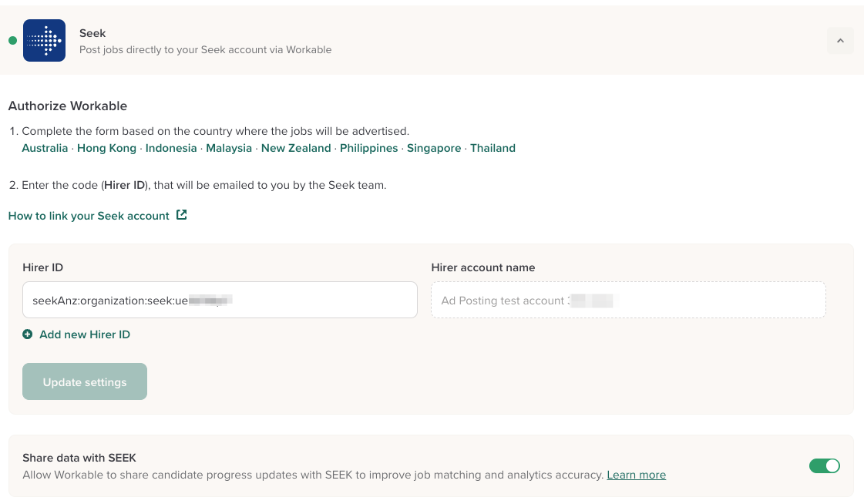Click the plus icon for new Hirer ID
Screen dimensions: 864x504
pyautogui.click(x=28, y=334)
